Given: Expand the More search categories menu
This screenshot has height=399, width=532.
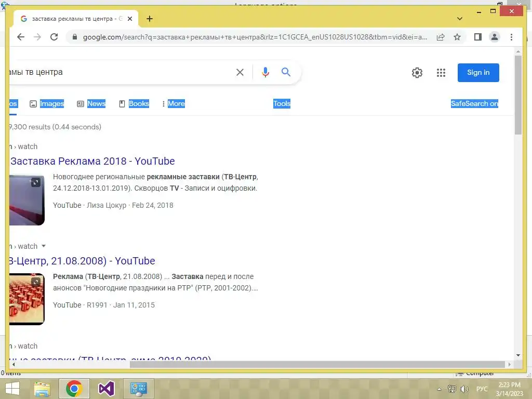Looking at the screenshot, I should pyautogui.click(x=174, y=103).
